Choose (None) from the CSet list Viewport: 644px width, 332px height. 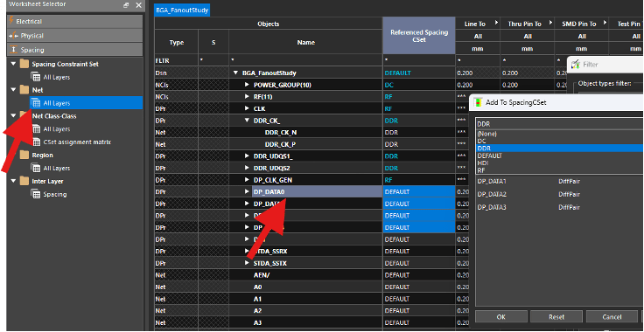tap(558, 134)
